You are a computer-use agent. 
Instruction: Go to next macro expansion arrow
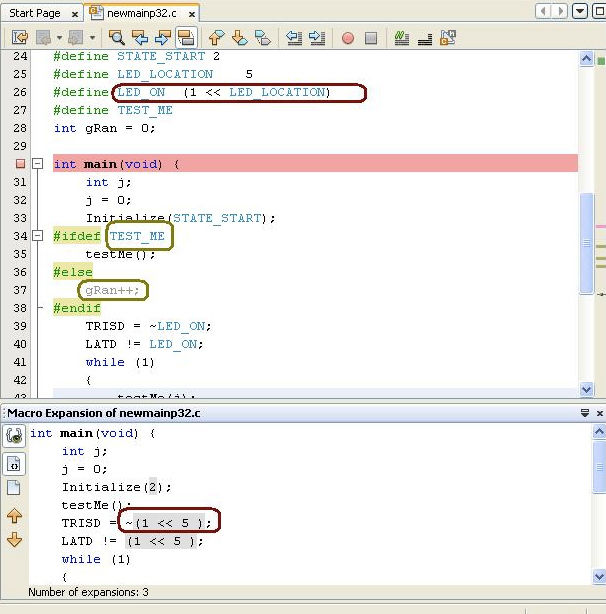point(14,540)
